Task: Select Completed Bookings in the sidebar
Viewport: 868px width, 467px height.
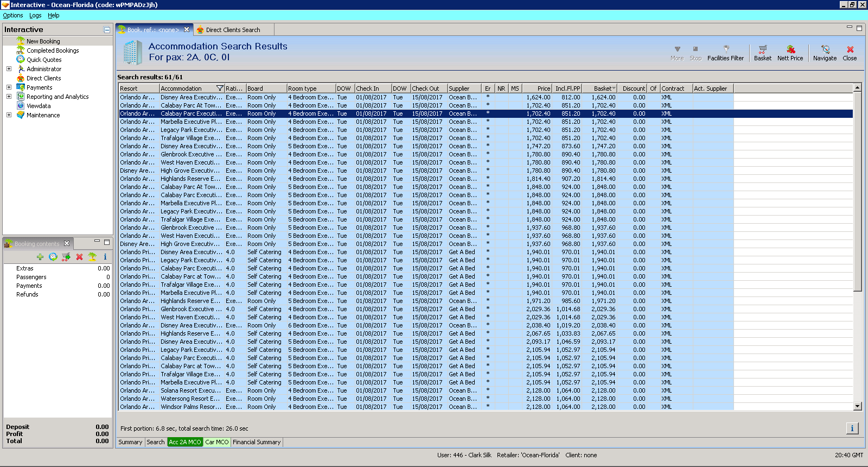Action: pos(53,51)
